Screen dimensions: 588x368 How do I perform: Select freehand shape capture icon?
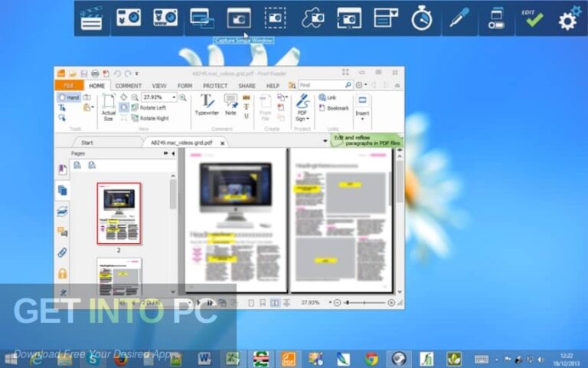(312, 18)
